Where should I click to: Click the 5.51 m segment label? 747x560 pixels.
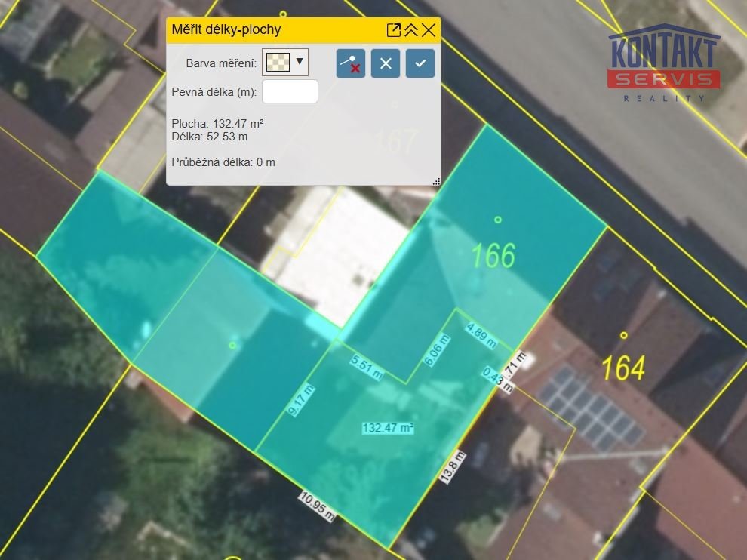click(367, 367)
